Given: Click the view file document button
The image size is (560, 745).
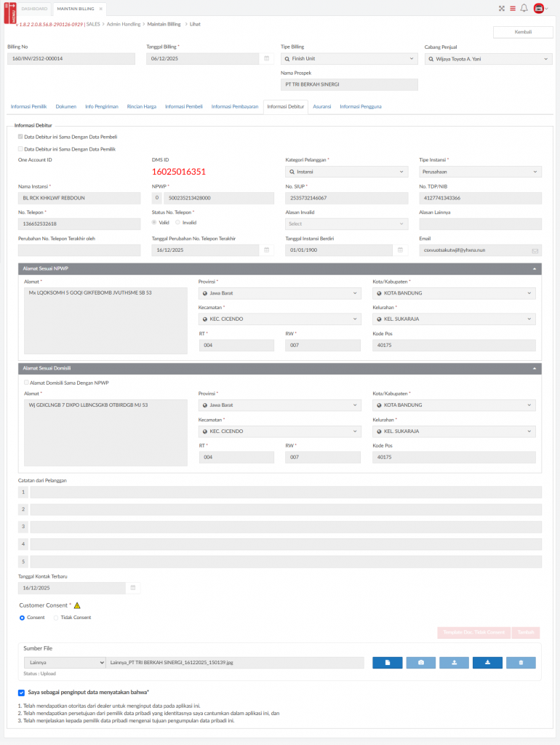Looking at the screenshot, I should tap(388, 663).
